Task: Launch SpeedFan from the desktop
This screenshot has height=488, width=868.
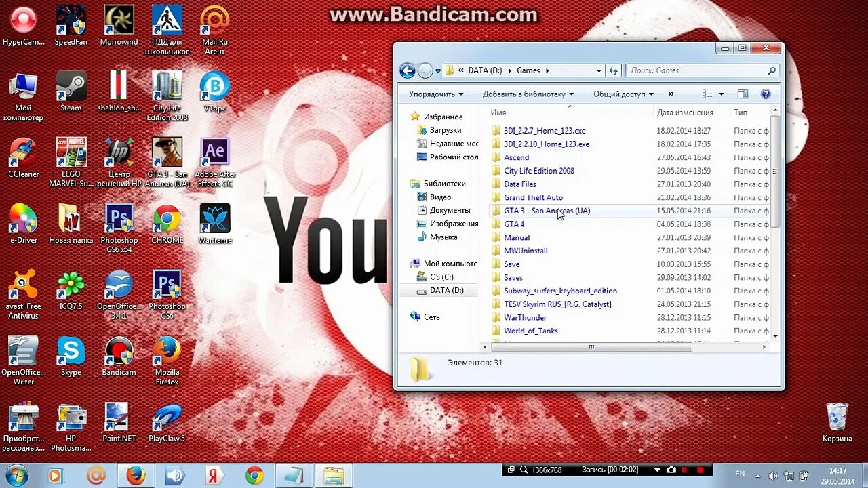Action: (x=71, y=26)
